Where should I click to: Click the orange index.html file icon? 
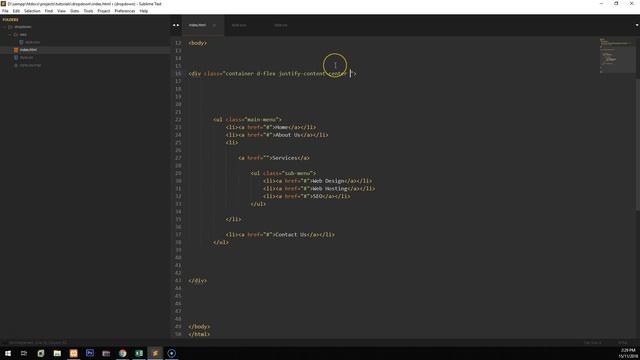pos(16,50)
